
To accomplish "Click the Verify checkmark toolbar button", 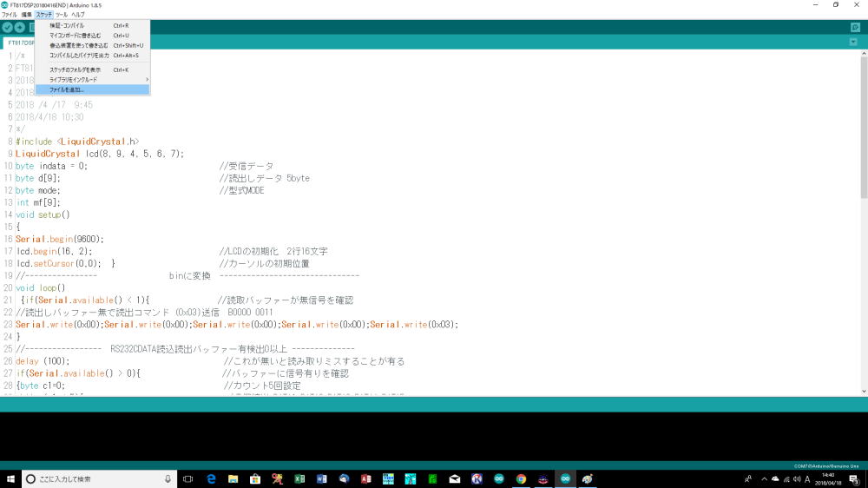I will point(7,27).
